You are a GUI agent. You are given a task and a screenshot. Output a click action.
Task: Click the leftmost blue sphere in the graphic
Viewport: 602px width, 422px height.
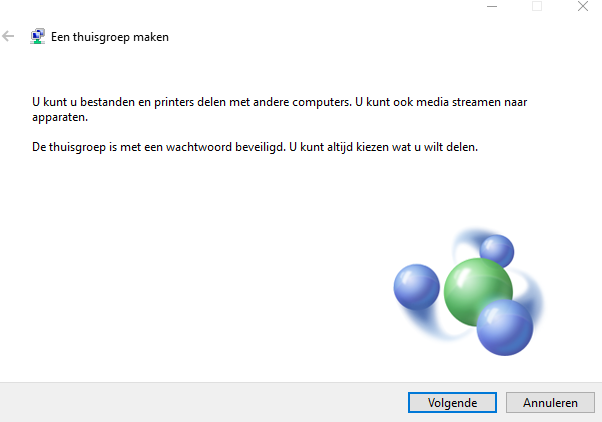click(417, 287)
